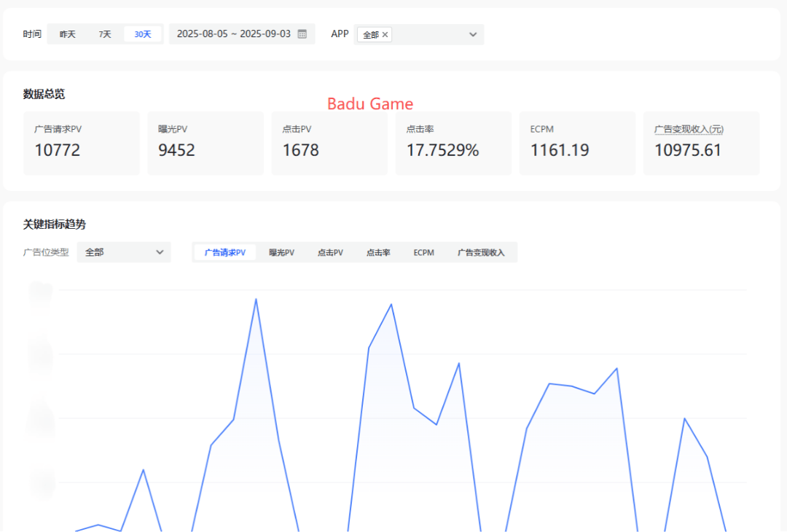Select the 7天 time range

pyautogui.click(x=105, y=34)
